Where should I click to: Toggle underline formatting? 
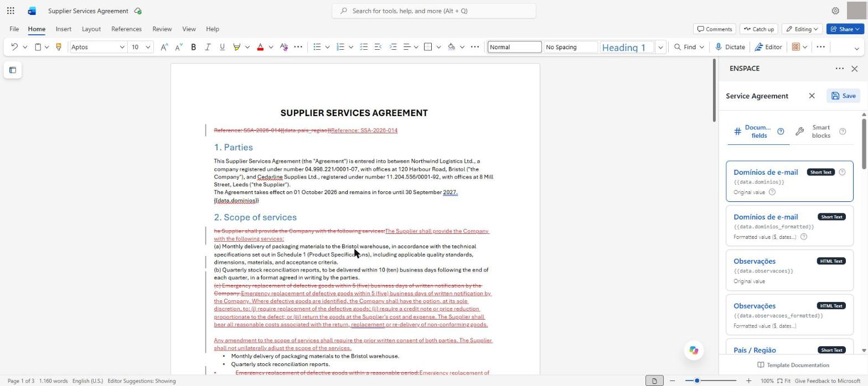tap(222, 47)
